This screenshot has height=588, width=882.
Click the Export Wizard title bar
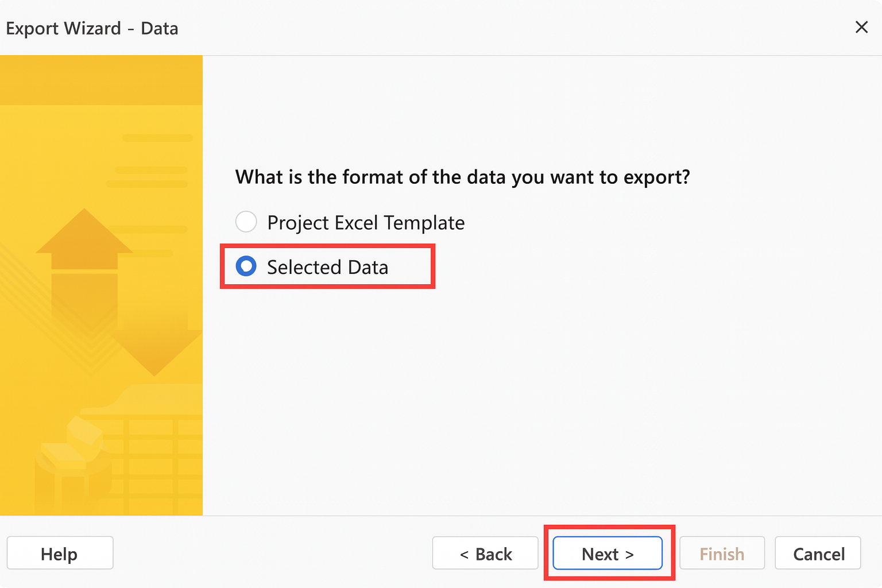[x=92, y=28]
